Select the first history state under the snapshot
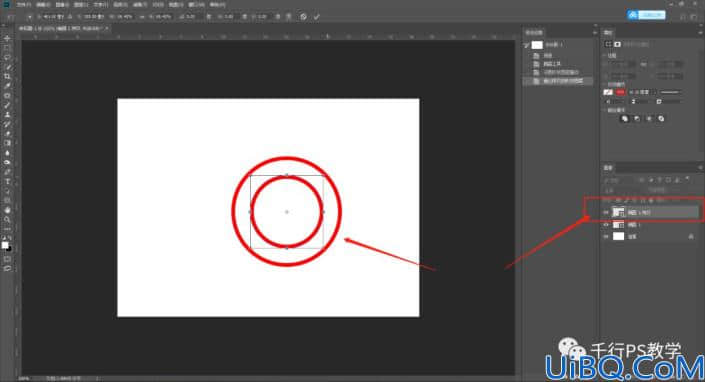The height and width of the screenshot is (382, 705). click(558, 55)
